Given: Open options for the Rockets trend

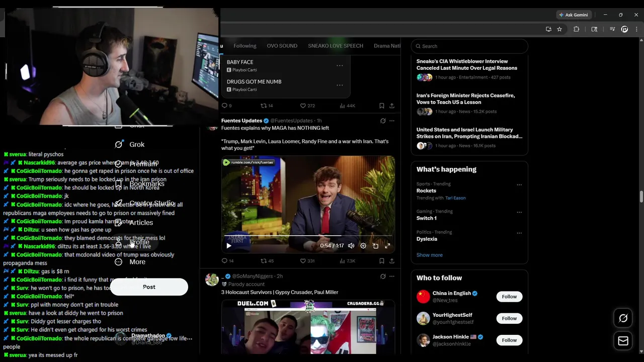Looking at the screenshot, I should (519, 185).
